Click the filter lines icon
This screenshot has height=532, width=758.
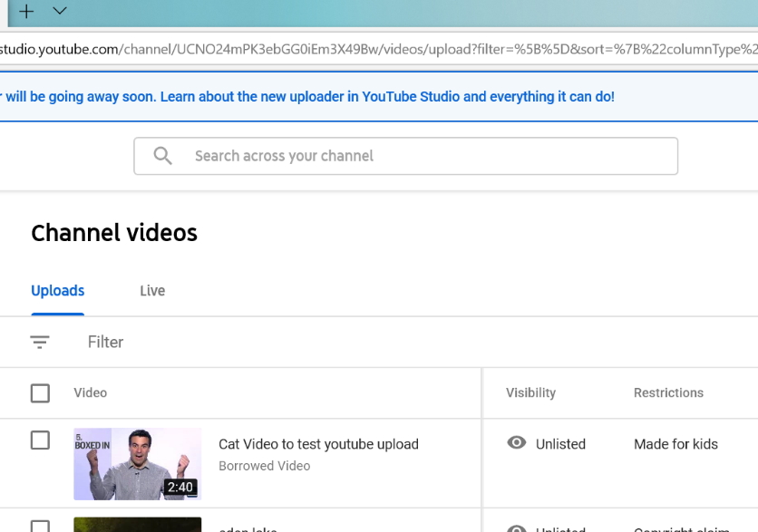tap(40, 342)
